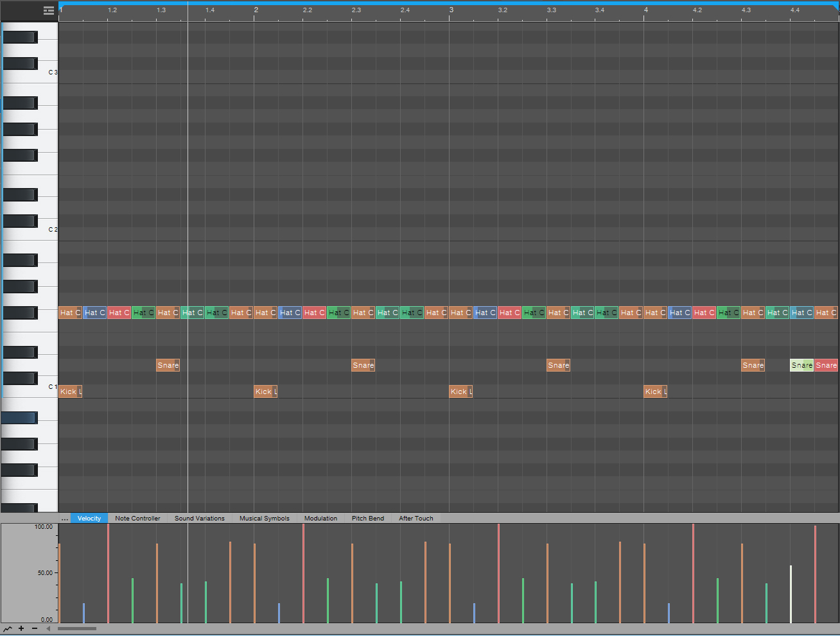Select the red Hat C note at beat 3.2
The image size is (840, 636).
(x=510, y=313)
